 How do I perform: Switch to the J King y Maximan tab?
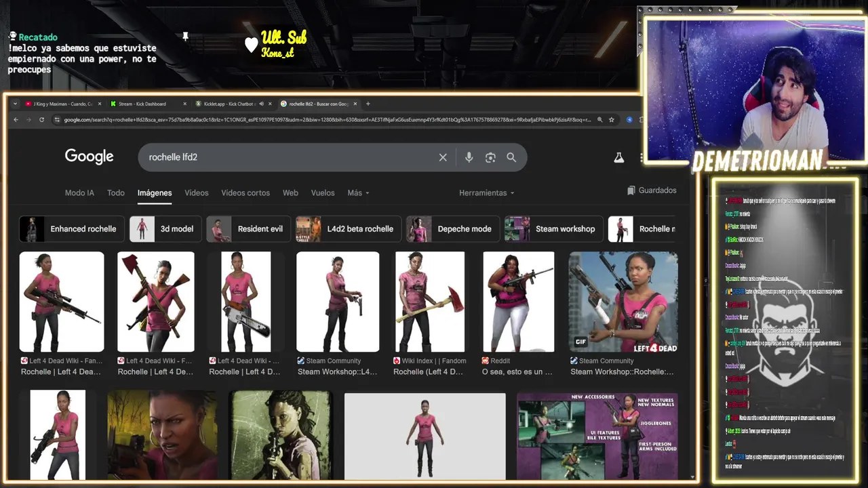coord(62,104)
